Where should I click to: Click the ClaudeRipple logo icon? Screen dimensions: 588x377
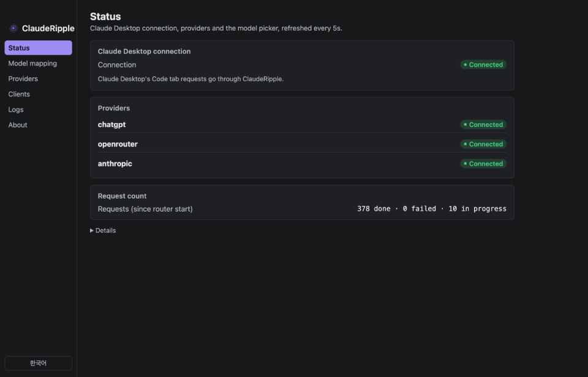point(13,28)
